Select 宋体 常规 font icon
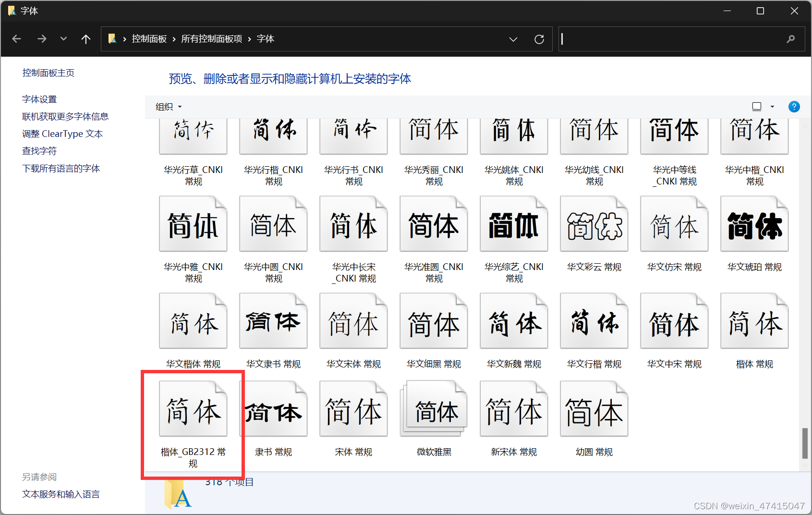The image size is (812, 515). point(354,409)
